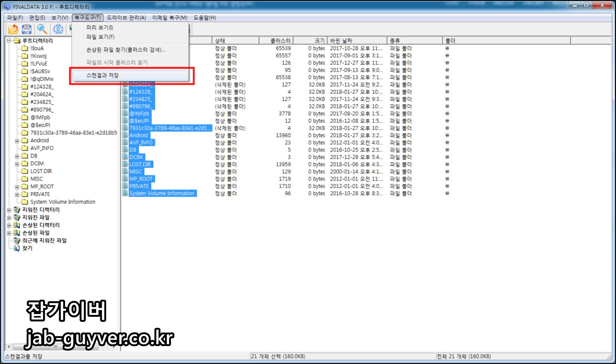Click the open folder icon of 루트디렉터리
This screenshot has height=364, width=616.
17,41
